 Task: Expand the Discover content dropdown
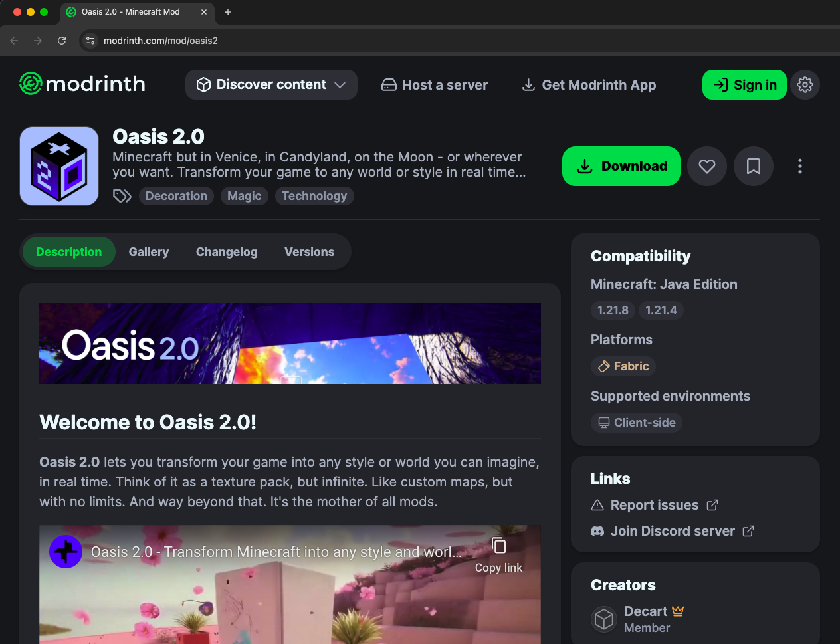pyautogui.click(x=271, y=85)
